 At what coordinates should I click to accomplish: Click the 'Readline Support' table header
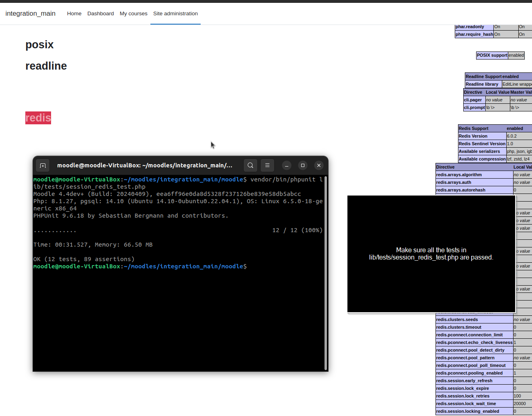coord(484,76)
